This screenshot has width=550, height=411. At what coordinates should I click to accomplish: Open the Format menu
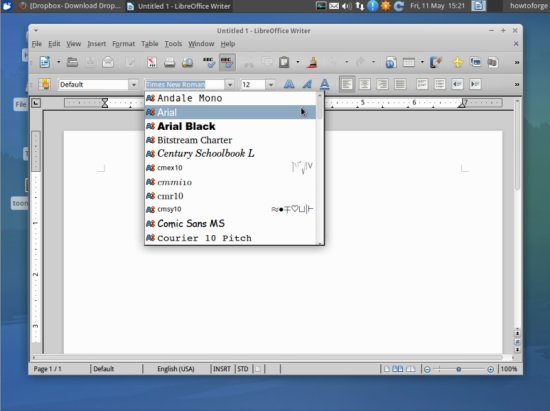point(123,44)
